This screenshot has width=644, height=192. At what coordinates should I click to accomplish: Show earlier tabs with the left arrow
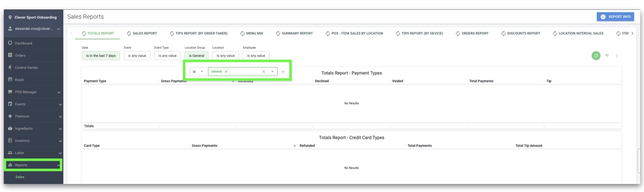71,33
